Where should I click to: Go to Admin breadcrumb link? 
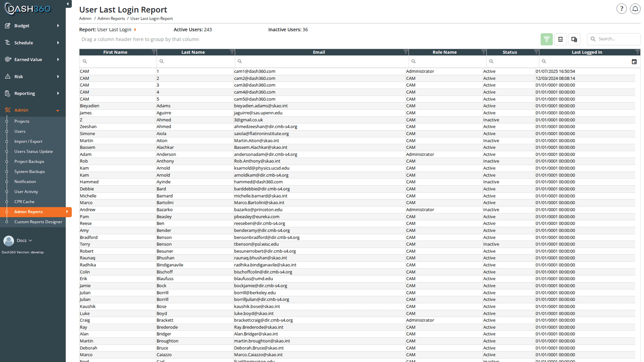(85, 18)
